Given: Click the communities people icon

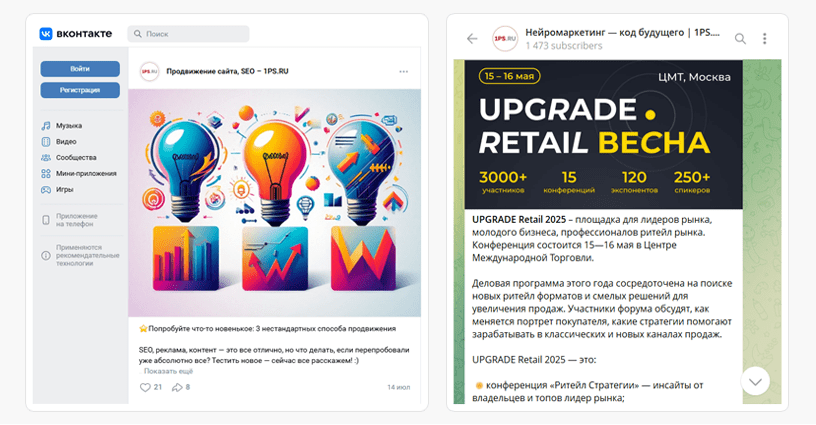Looking at the screenshot, I should (x=46, y=158).
